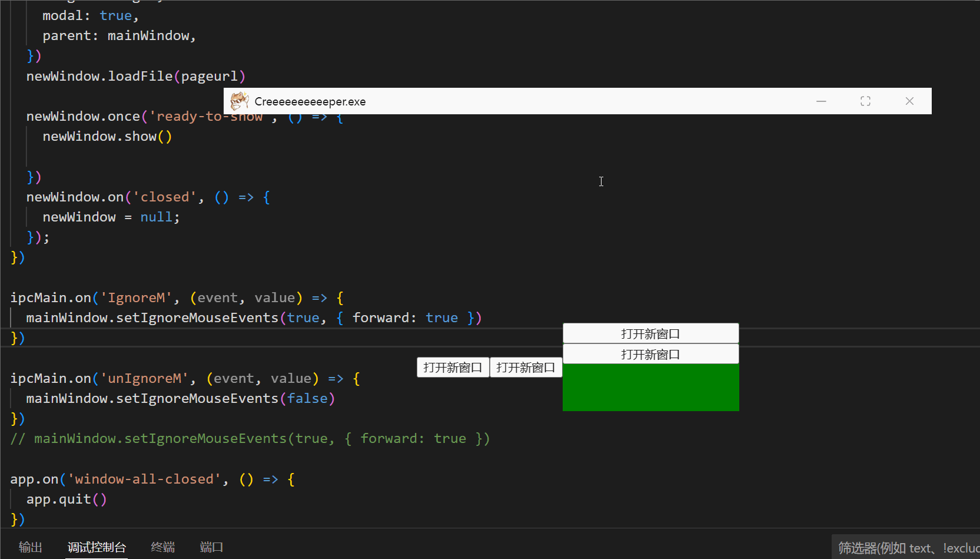Select the 调试控制台 tab

click(97, 547)
